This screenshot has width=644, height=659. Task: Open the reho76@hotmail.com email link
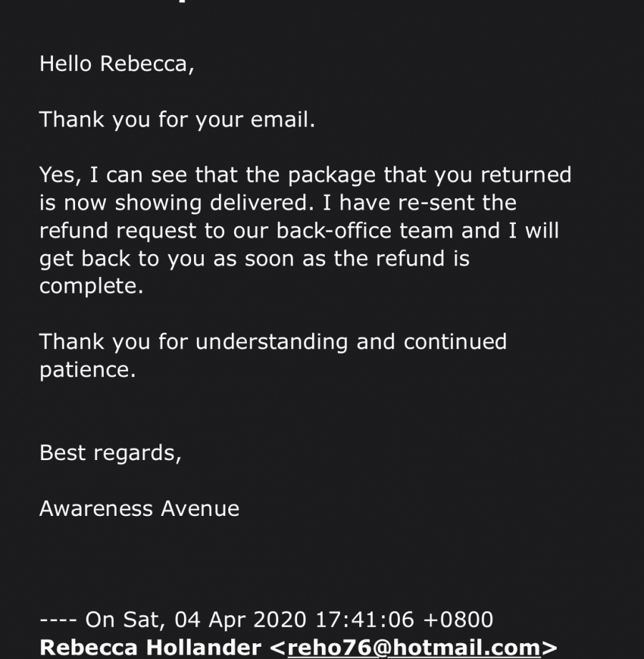pyautogui.click(x=413, y=648)
